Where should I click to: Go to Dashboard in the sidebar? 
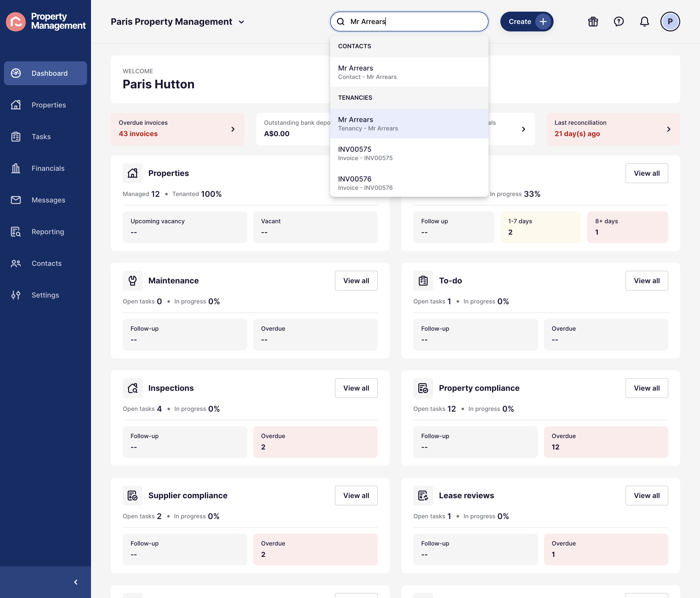point(45,73)
